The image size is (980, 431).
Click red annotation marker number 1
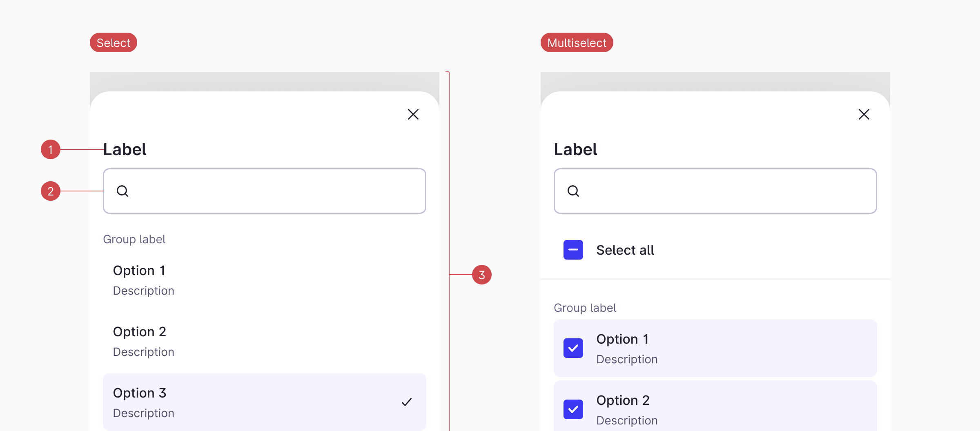51,149
